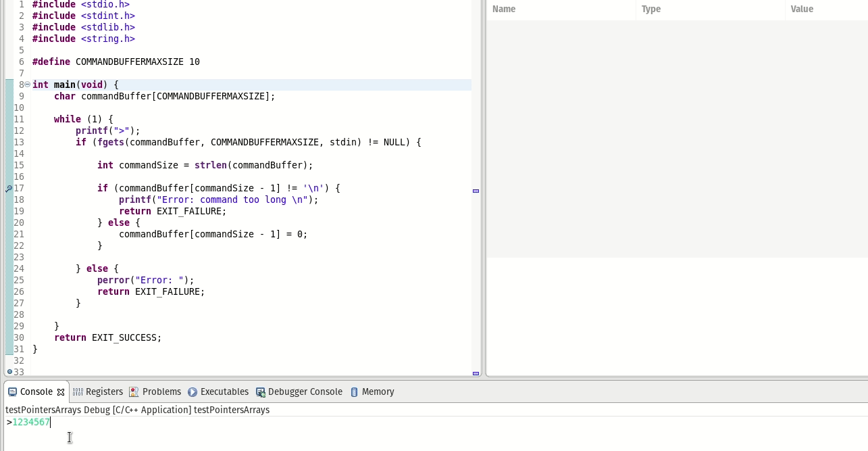Open the Memory tab

[372, 391]
